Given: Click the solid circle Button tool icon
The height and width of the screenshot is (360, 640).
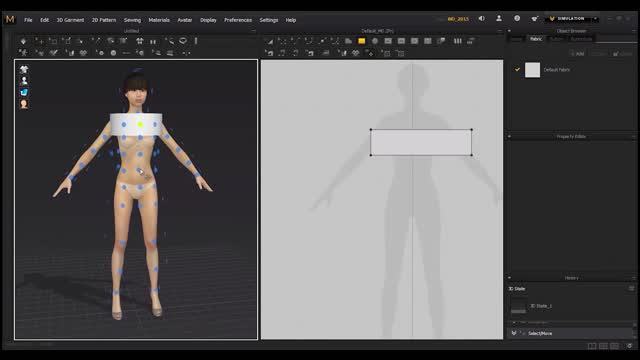Looking at the screenshot, I should 113,53.
